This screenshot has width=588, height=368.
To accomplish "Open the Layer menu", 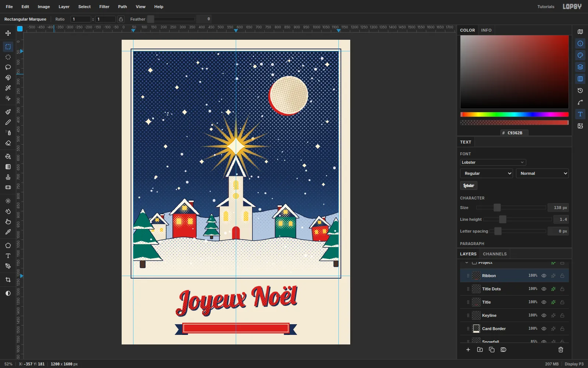I will pyautogui.click(x=64, y=7).
